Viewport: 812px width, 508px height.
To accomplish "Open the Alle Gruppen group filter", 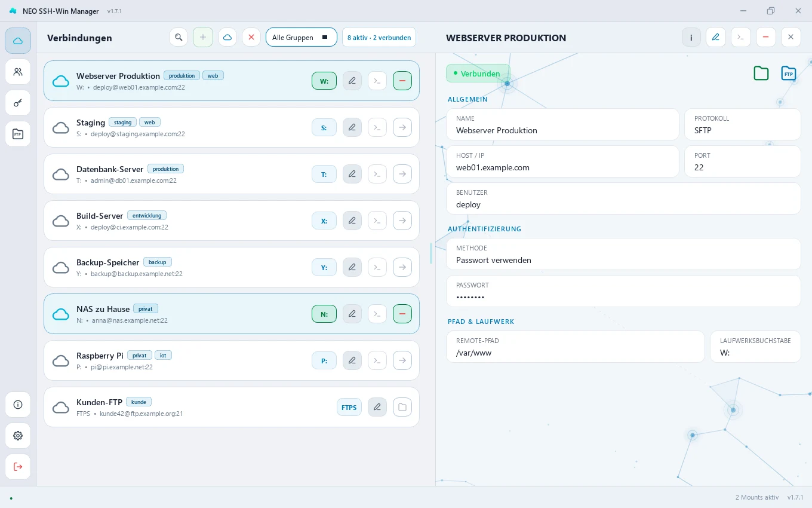I will tap(302, 37).
